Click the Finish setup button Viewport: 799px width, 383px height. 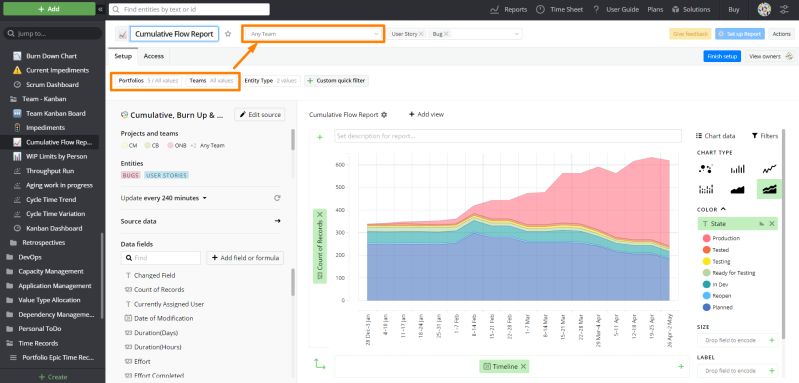(x=722, y=56)
